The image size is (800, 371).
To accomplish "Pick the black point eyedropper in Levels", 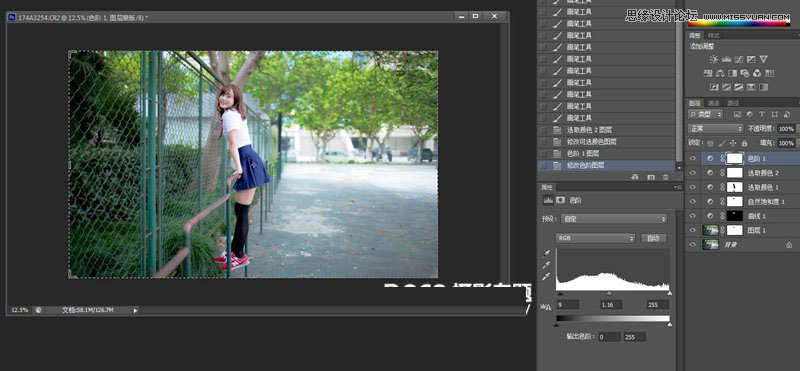I will 546,254.
